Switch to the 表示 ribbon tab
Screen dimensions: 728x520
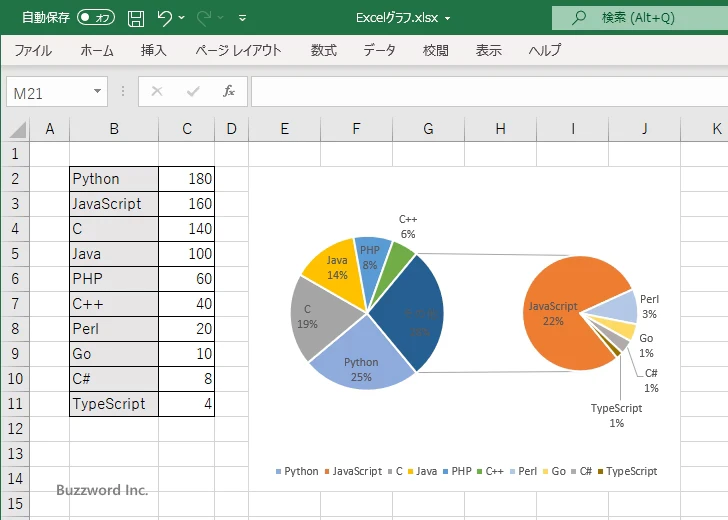(x=488, y=50)
